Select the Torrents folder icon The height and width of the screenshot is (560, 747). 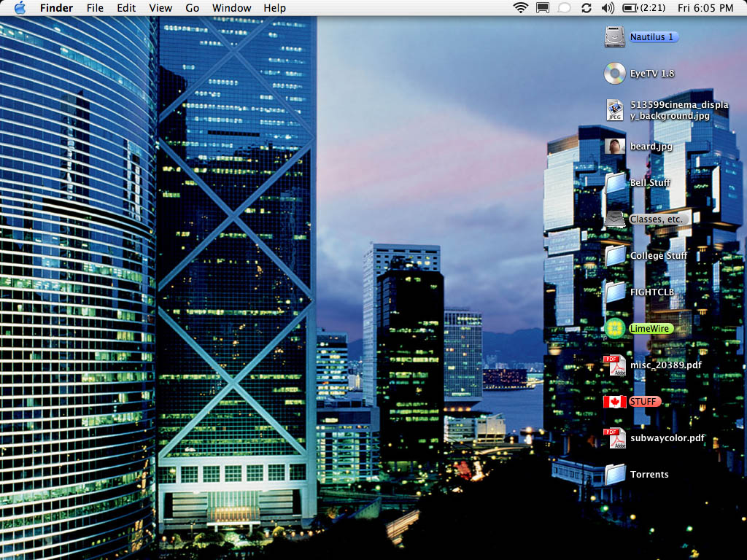click(614, 474)
